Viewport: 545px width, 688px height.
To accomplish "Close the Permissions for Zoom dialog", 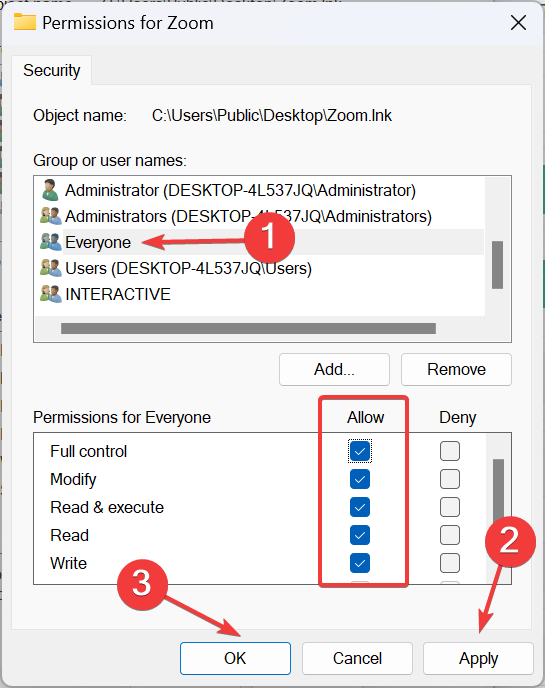I will [518, 22].
